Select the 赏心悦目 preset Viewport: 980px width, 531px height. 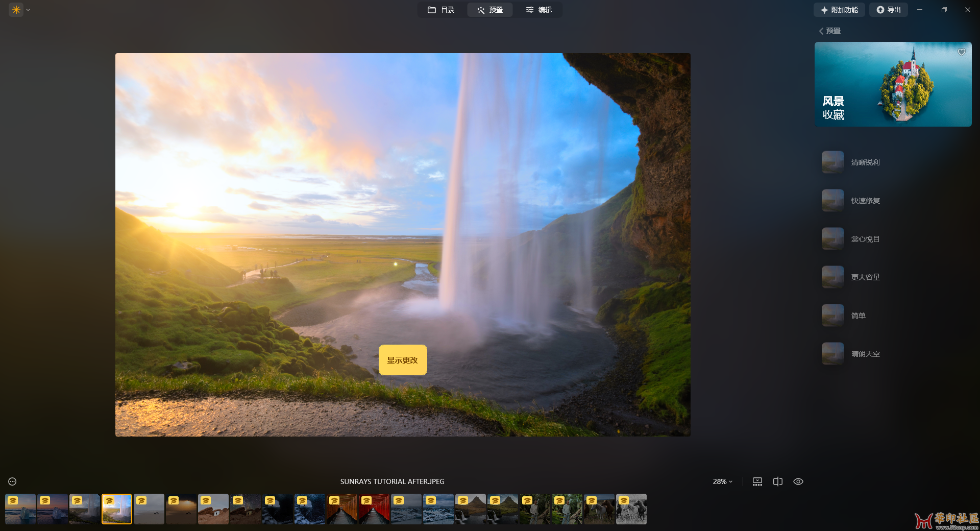pyautogui.click(x=865, y=239)
